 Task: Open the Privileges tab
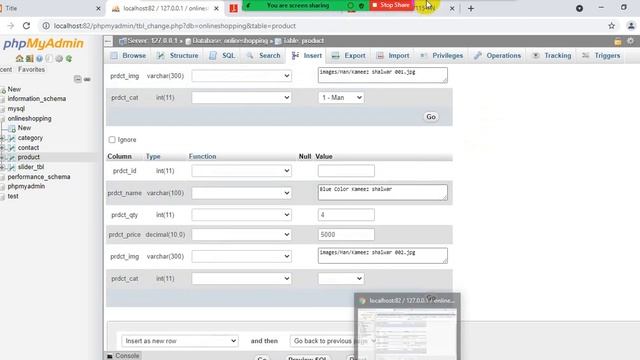(442, 56)
